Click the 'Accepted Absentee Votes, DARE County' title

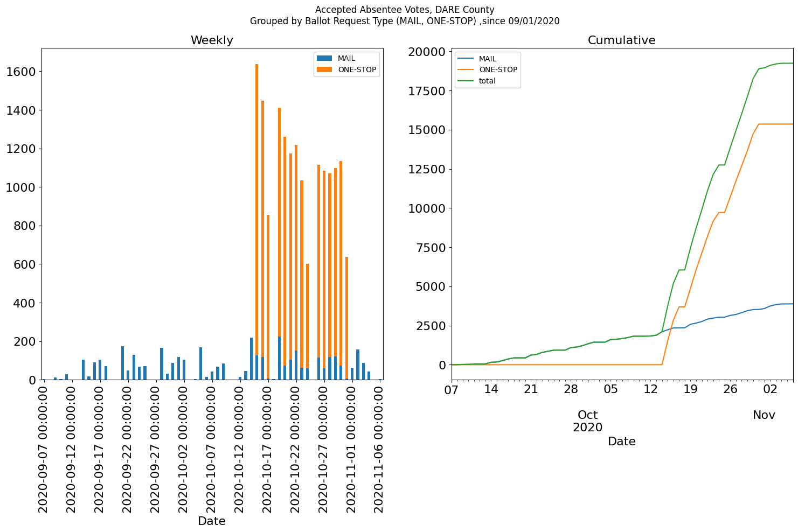pos(405,10)
